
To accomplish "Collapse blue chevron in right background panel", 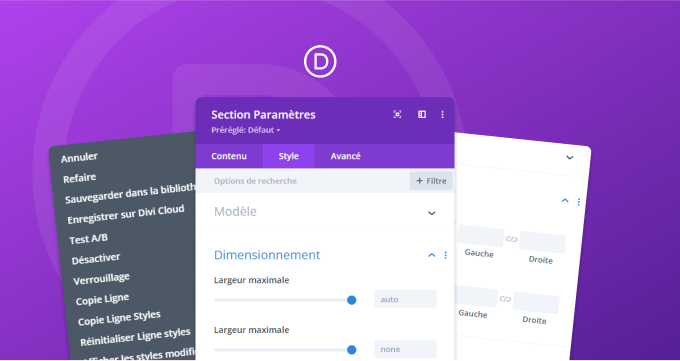I will pos(565,200).
